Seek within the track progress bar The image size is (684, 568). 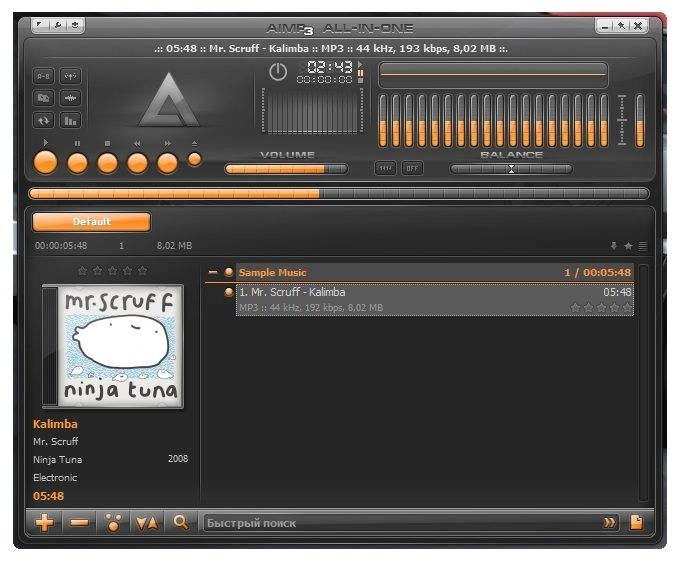pos(339,193)
